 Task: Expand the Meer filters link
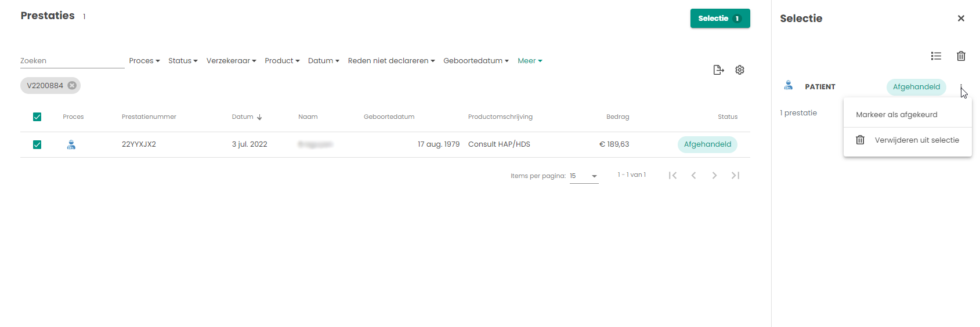click(530, 61)
